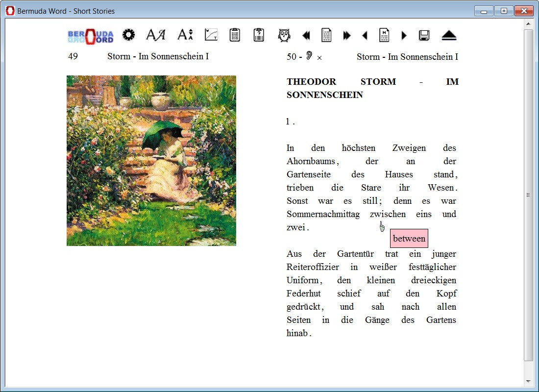This screenshot has height=392, width=539.
Task: Click the word 'Gartenseite'
Action: pos(309,174)
